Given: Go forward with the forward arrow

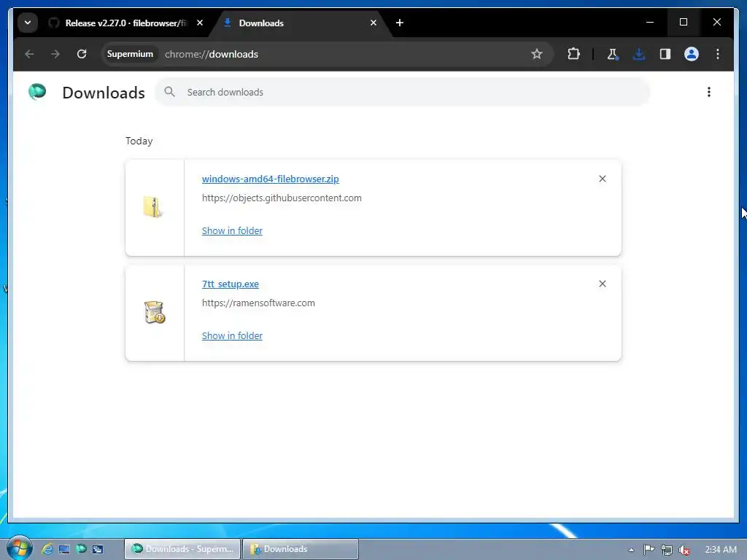Looking at the screenshot, I should click(x=55, y=54).
